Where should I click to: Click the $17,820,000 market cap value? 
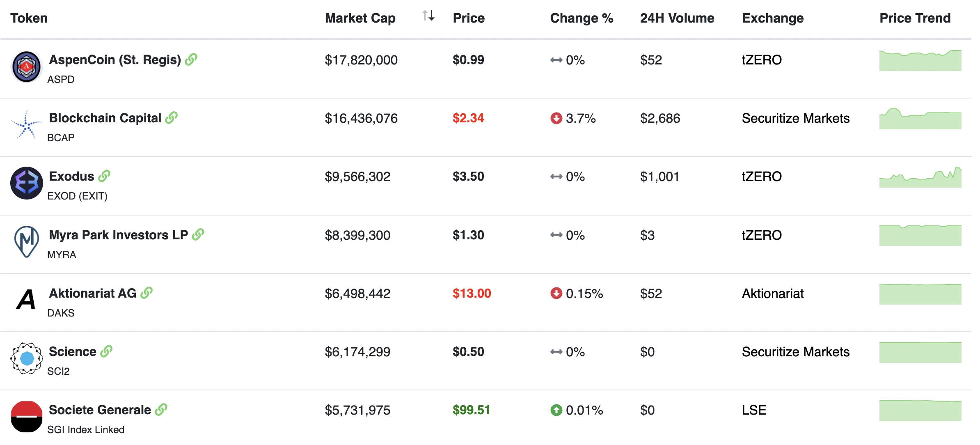pyautogui.click(x=361, y=60)
